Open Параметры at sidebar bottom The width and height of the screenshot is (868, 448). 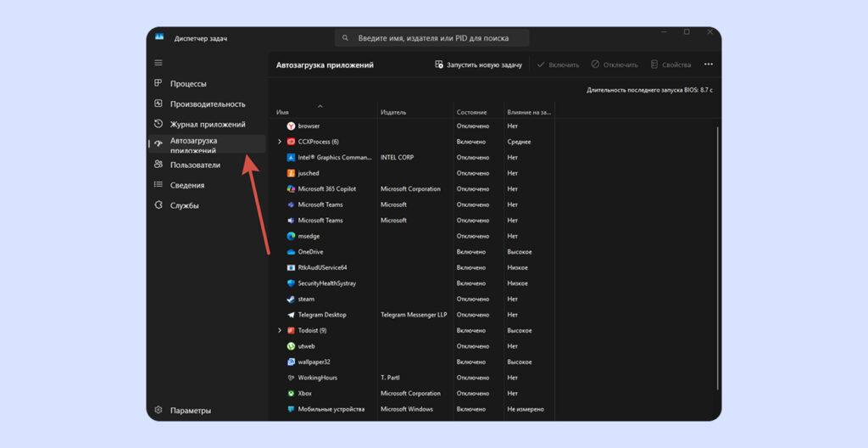tap(207, 411)
